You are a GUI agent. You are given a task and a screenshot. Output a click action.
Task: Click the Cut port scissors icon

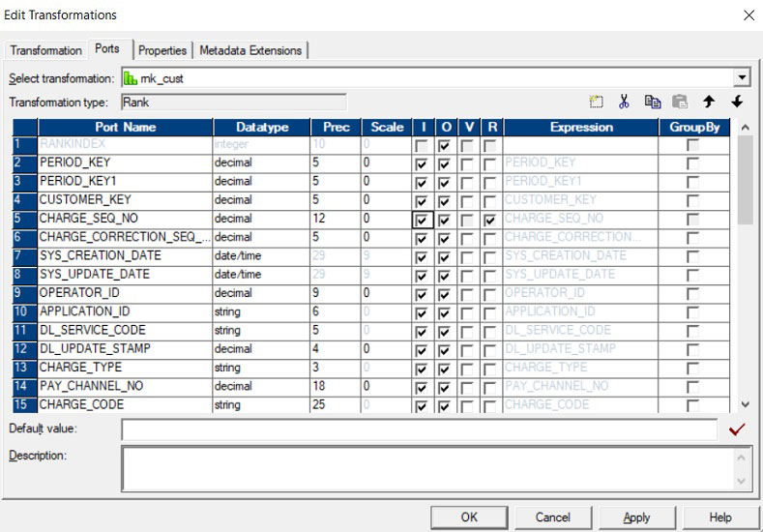[x=624, y=102]
